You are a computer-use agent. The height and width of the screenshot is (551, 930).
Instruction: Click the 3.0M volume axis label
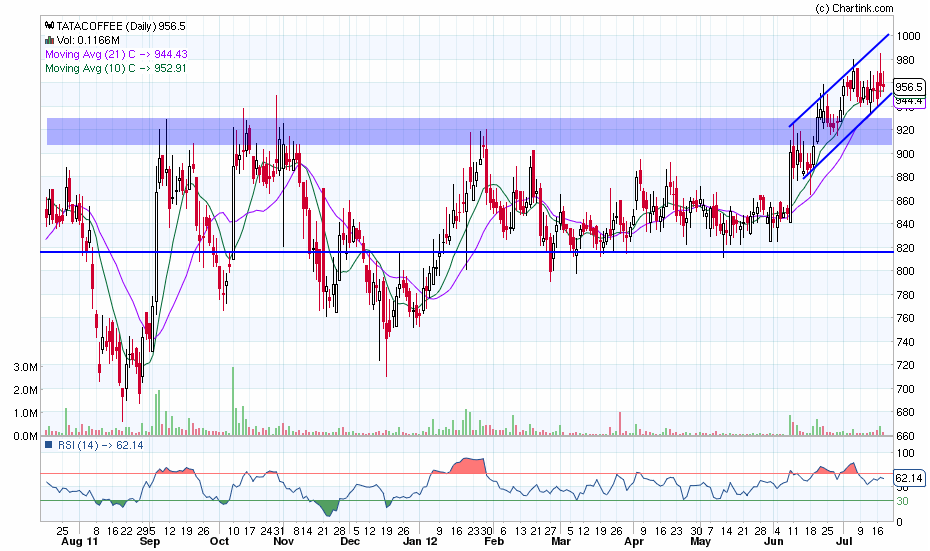[x=26, y=367]
